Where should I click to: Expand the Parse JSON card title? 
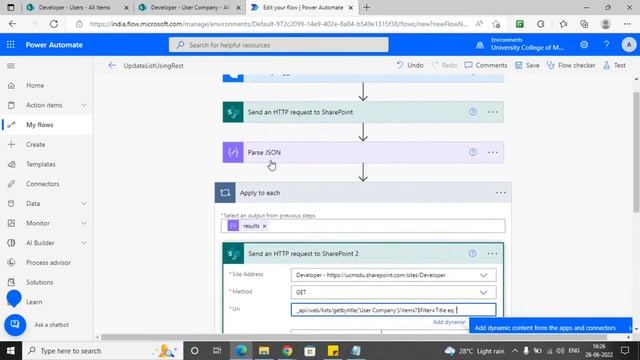click(264, 152)
